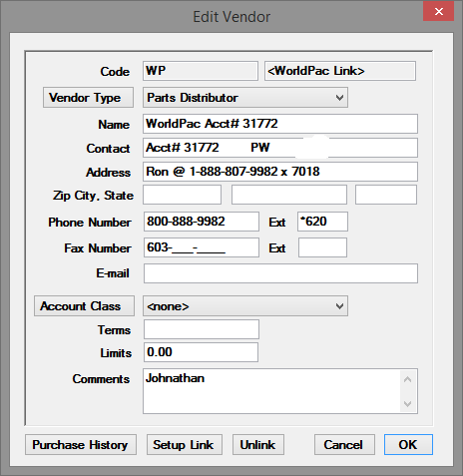Focus the Zip input box

tap(183, 195)
